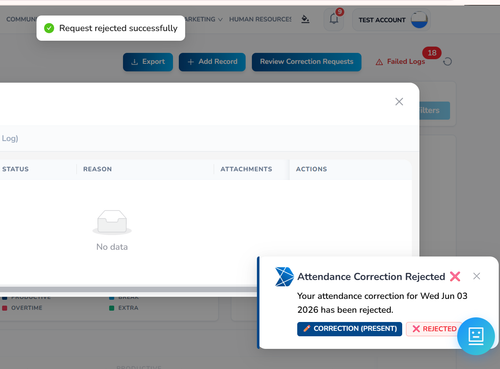This screenshot has height=369, width=500.
Task: Click the Request rejected successfully toast
Action: (111, 28)
